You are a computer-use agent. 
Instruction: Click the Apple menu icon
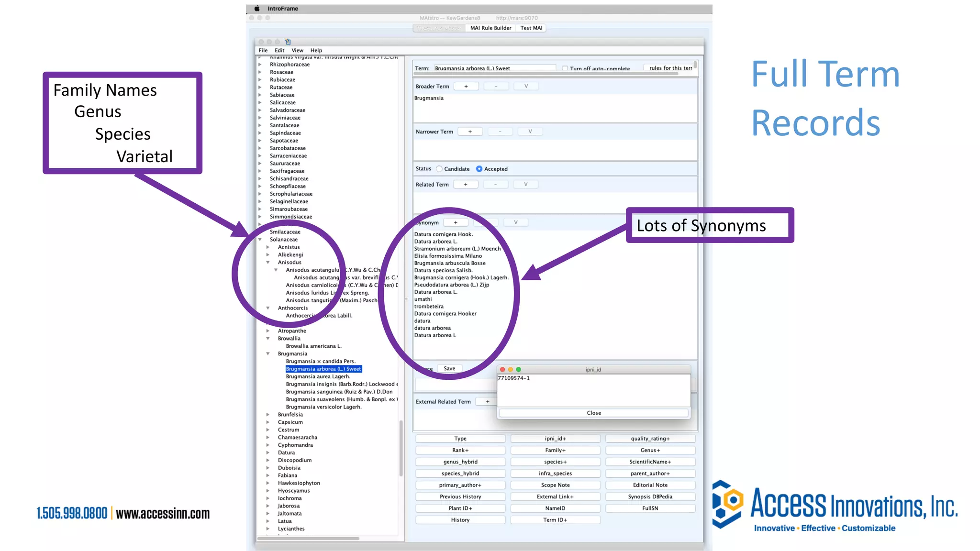pos(257,9)
